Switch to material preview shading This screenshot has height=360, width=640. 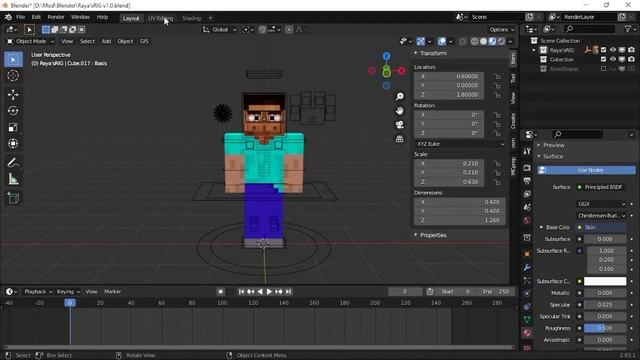[492, 41]
